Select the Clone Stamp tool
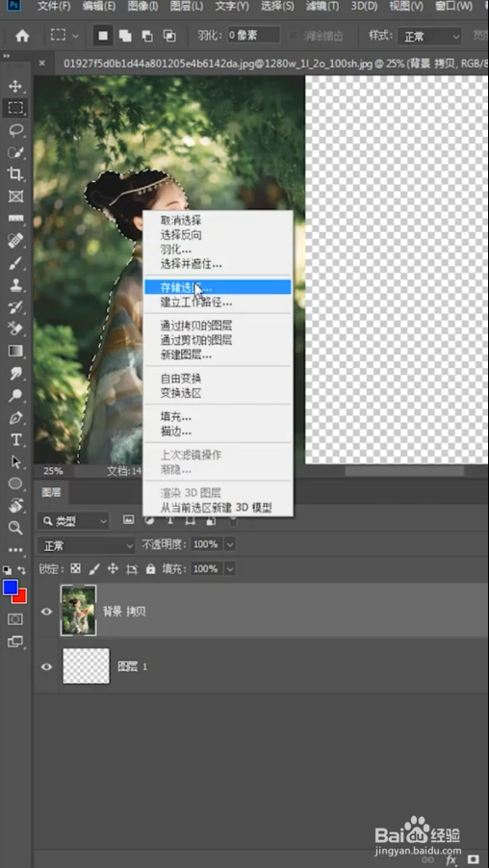 point(15,285)
